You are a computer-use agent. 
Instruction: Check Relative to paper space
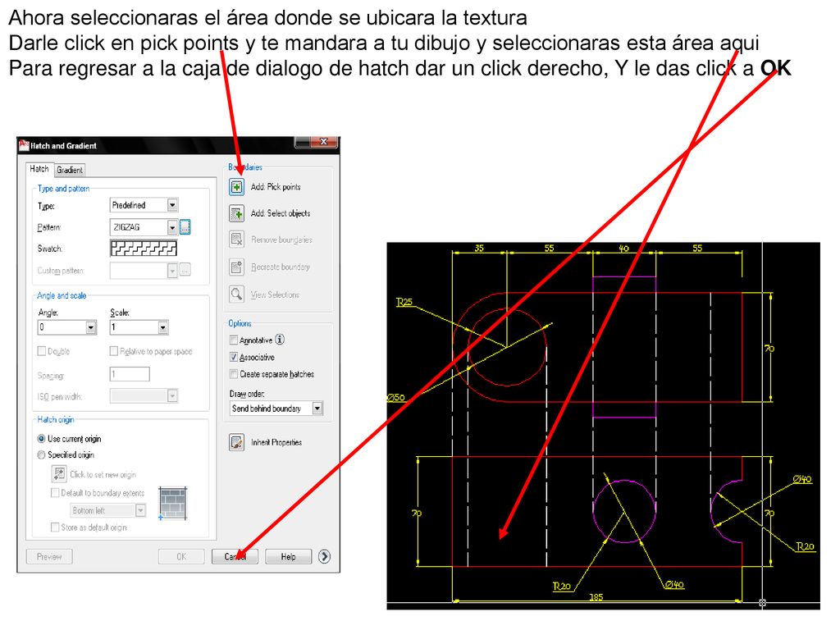[x=113, y=351]
